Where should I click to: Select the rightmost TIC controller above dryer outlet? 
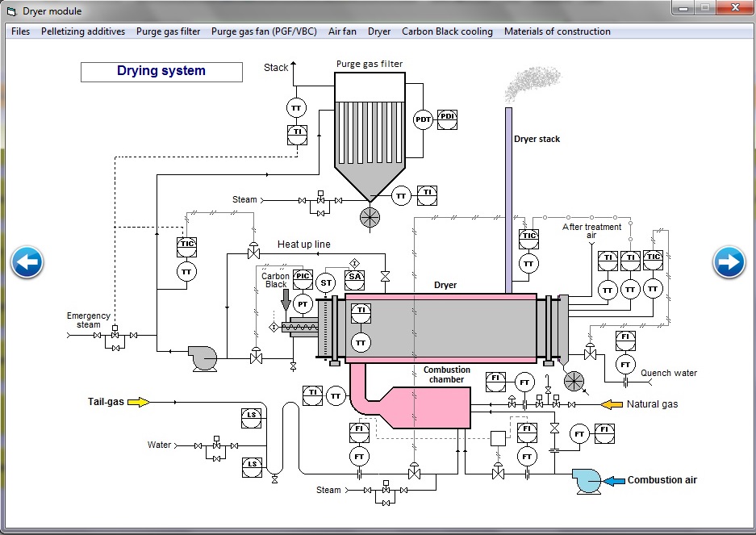(x=653, y=260)
